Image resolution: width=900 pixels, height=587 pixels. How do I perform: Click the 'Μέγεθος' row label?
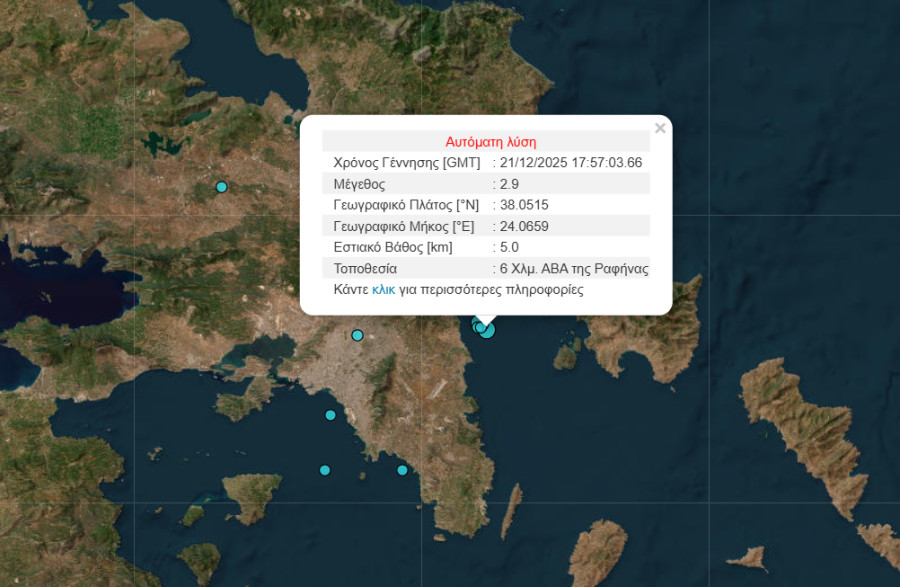359,184
